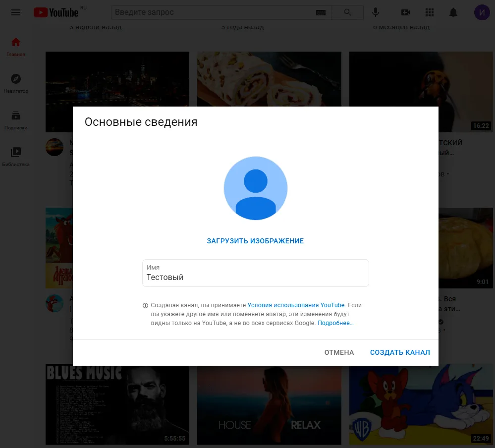Open the bread video thumbnail showing 9:01
495x448 pixels.
tap(466, 248)
